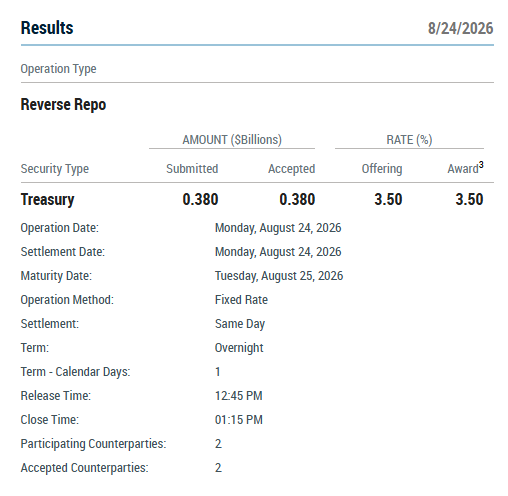
Task: Click the Close Time value 01:15 PM
Action: click(239, 420)
